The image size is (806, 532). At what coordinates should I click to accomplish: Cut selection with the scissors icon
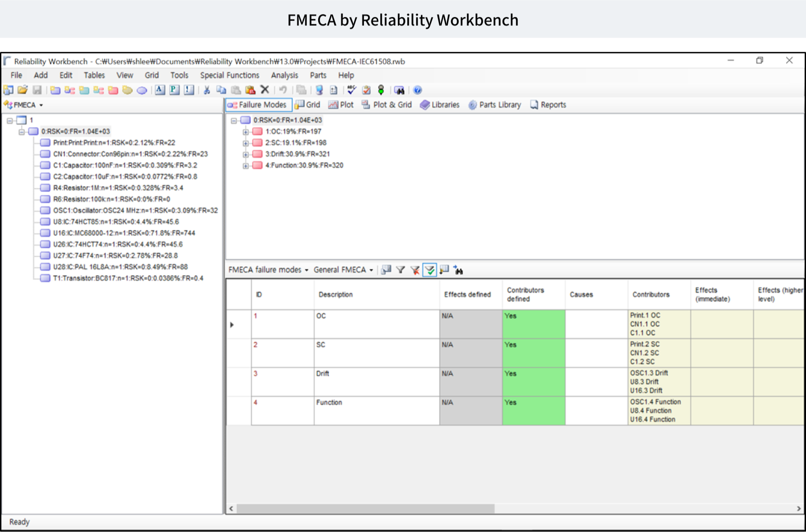pos(206,90)
